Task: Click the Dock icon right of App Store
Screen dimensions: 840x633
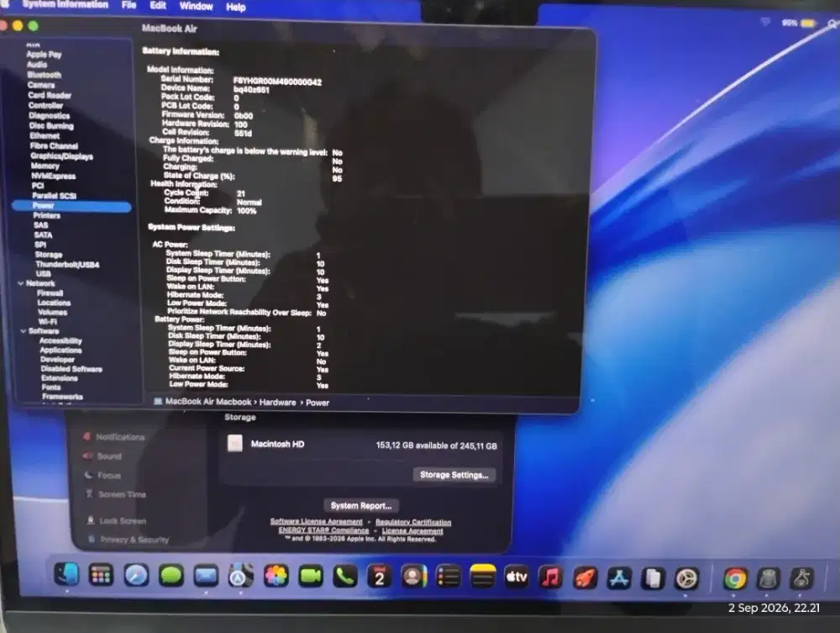Action: (x=653, y=579)
